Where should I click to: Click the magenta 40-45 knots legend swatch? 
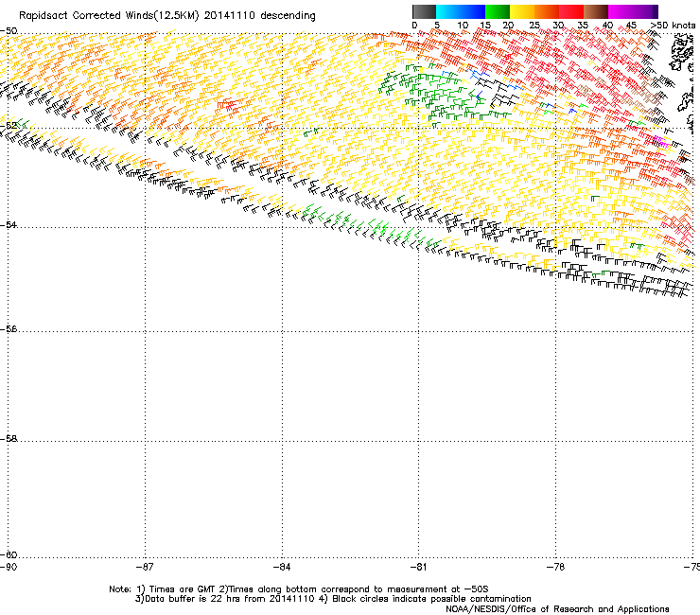coord(621,11)
